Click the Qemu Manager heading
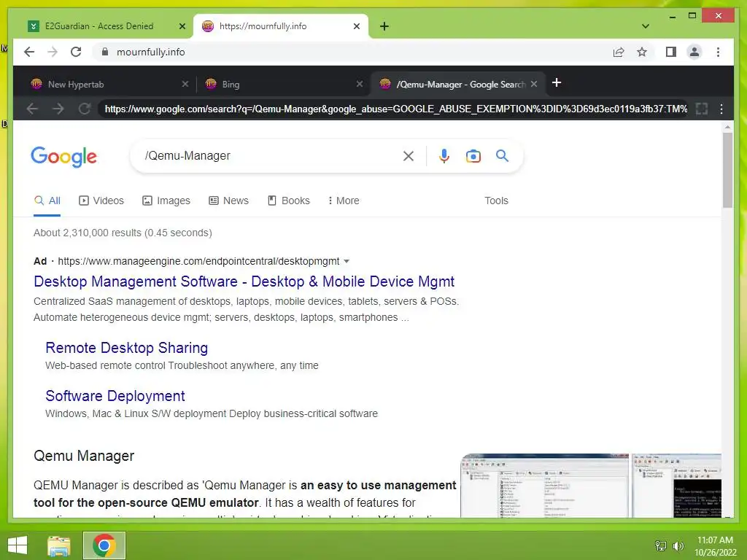Screen dimensions: 747x560 (x=84, y=456)
